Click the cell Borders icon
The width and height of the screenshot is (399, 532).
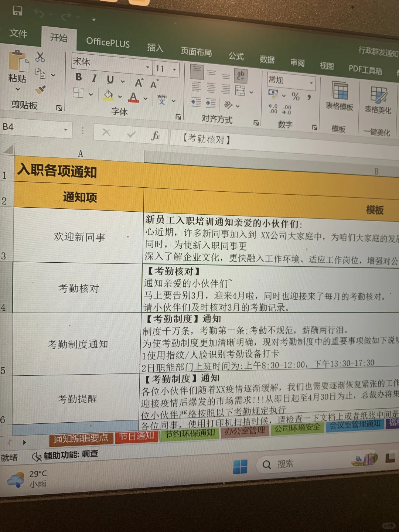[x=78, y=92]
